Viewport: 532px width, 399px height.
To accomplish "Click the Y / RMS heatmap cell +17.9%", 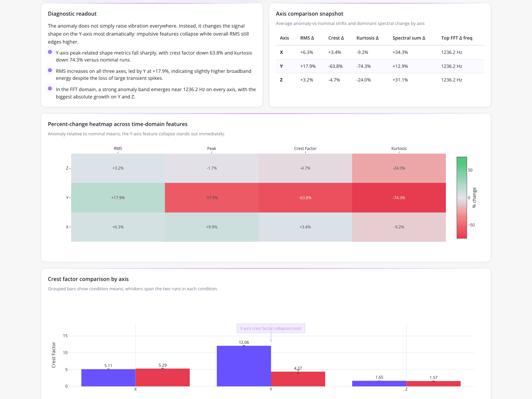I will pos(118,198).
